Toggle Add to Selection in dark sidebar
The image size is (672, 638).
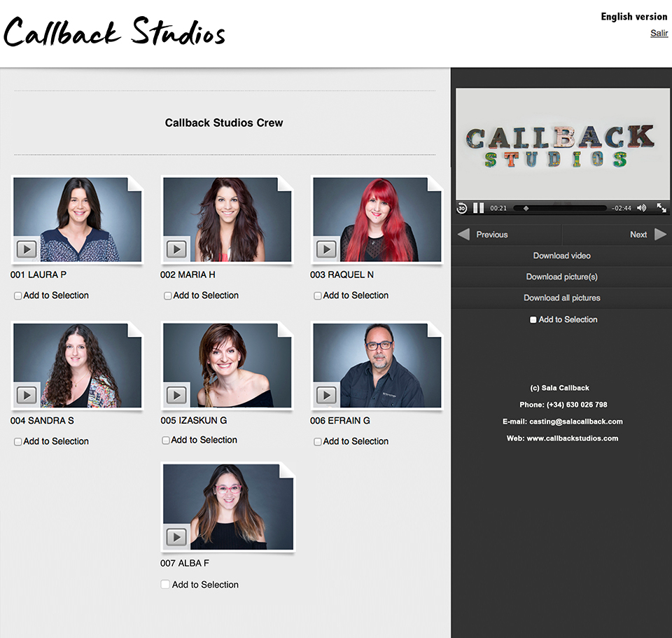tap(533, 320)
